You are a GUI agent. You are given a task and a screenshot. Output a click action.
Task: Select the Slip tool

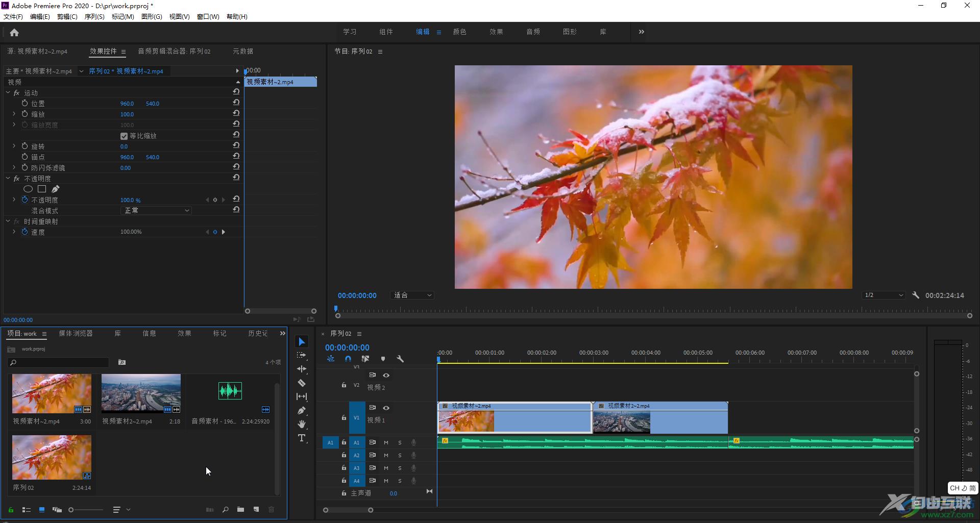click(302, 396)
